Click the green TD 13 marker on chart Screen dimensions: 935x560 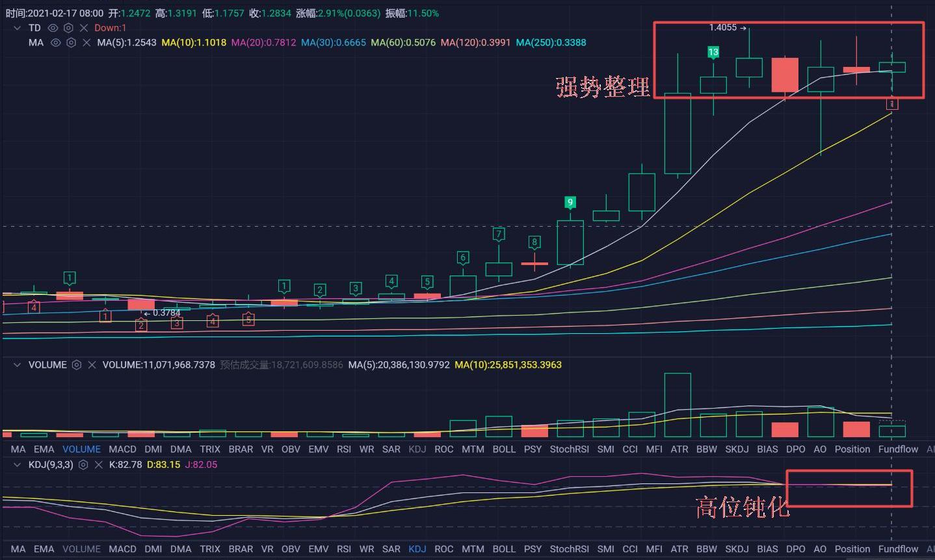713,52
